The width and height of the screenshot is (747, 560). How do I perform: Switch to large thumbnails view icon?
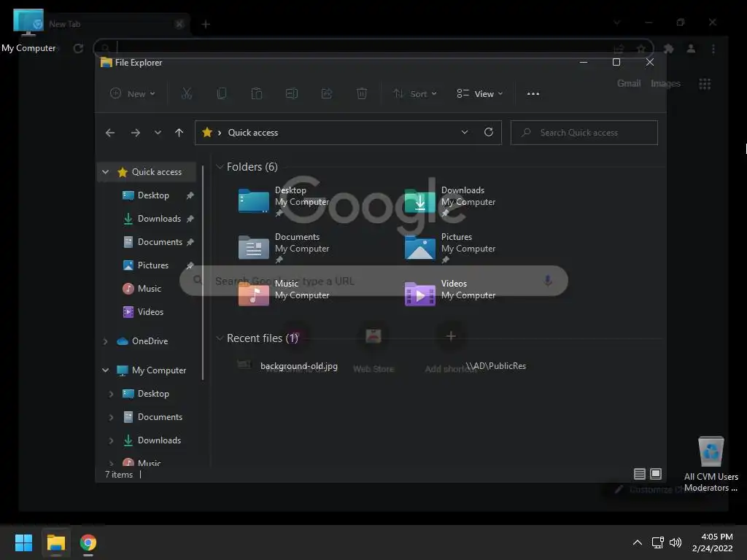[x=656, y=474]
